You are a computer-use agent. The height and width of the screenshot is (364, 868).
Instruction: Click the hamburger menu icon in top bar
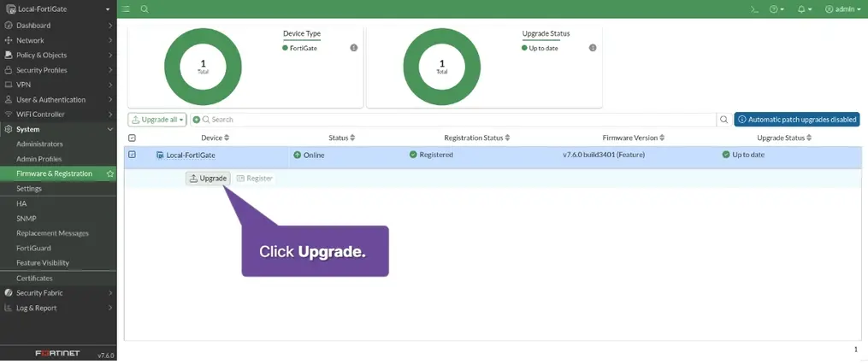coord(126,9)
